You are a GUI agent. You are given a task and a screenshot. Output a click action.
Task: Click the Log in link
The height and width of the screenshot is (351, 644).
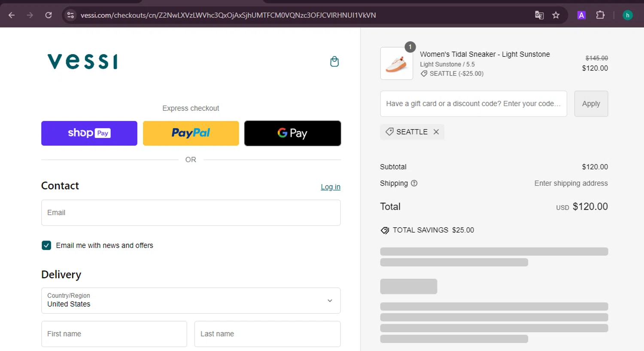click(331, 187)
